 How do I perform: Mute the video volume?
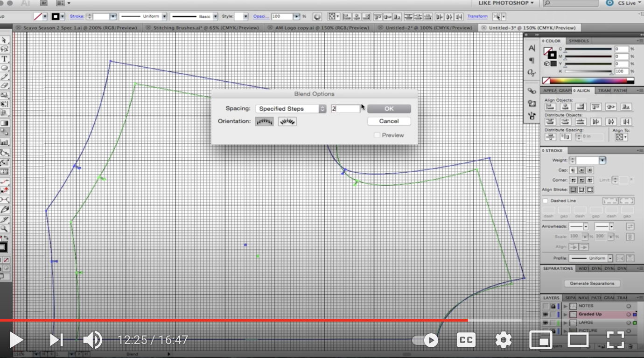pyautogui.click(x=92, y=340)
